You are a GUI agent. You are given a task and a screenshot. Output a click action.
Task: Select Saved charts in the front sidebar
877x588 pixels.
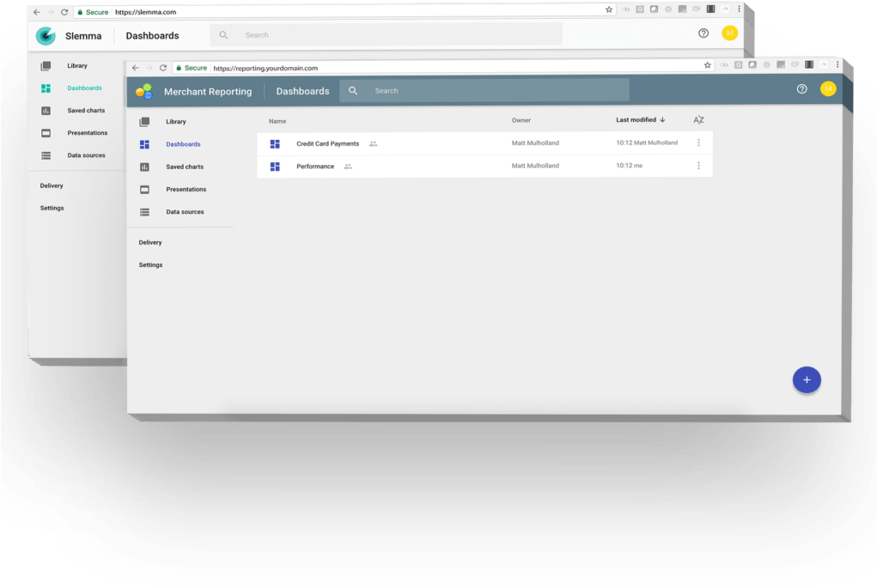(x=184, y=167)
